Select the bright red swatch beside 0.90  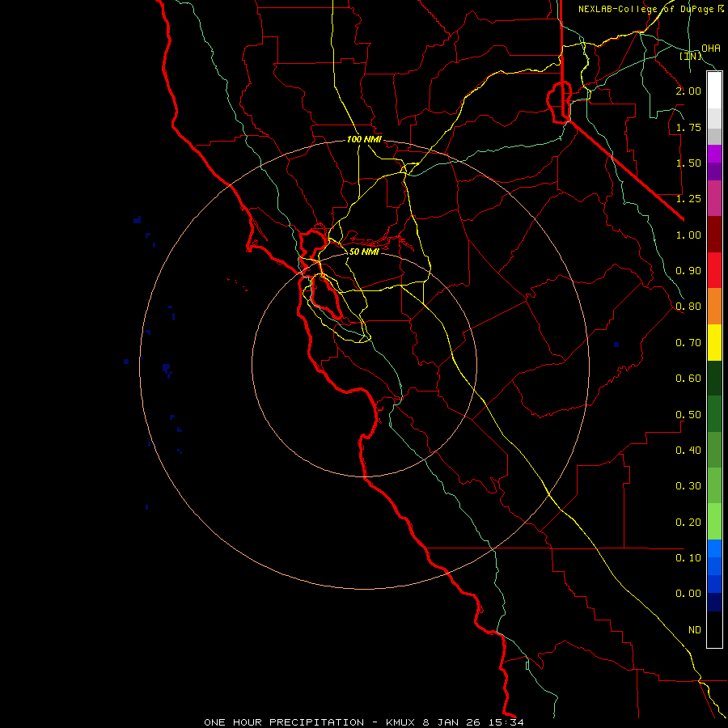[x=714, y=270]
